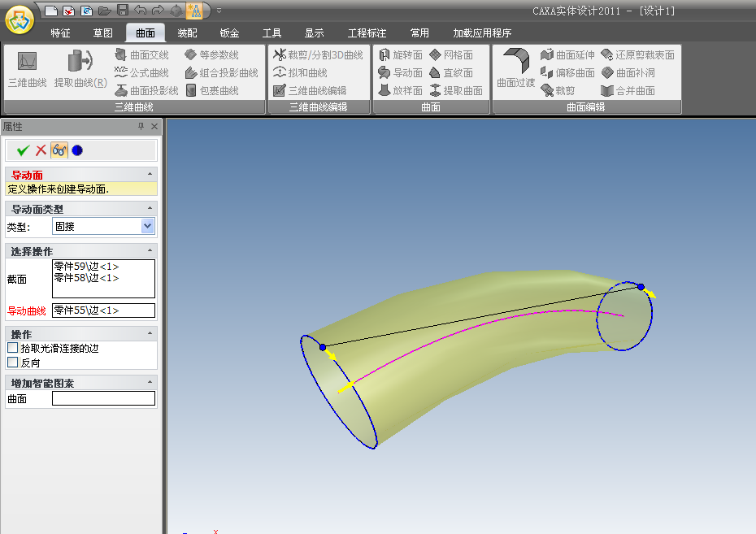Select 零件58\边<1> in the 截面 list
The height and width of the screenshot is (534, 756).
click(x=86, y=278)
